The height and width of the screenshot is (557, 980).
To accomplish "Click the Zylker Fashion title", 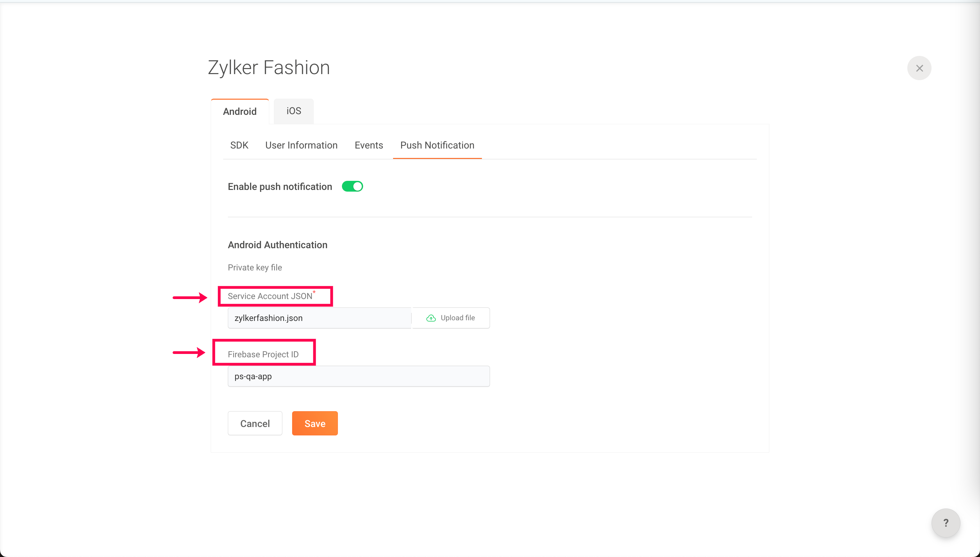I will 269,68.
